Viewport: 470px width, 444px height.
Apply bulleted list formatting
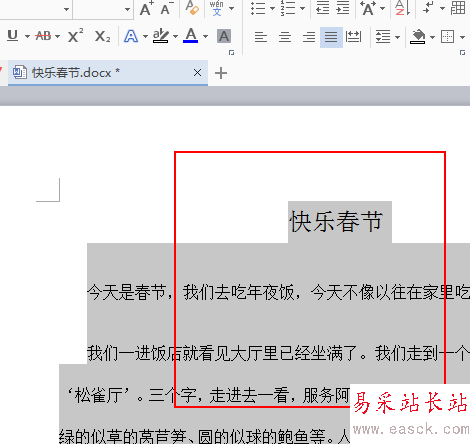258,8
